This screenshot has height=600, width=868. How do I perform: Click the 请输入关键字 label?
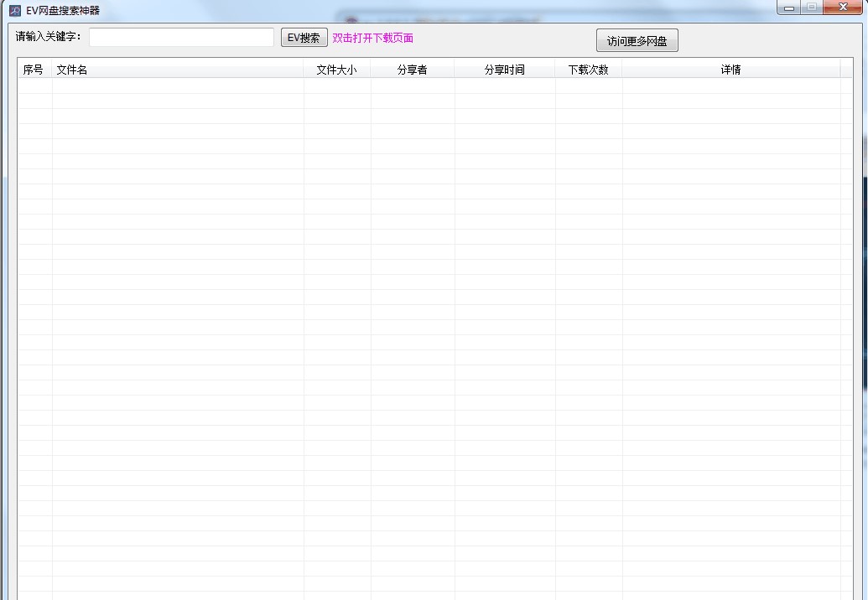point(48,37)
